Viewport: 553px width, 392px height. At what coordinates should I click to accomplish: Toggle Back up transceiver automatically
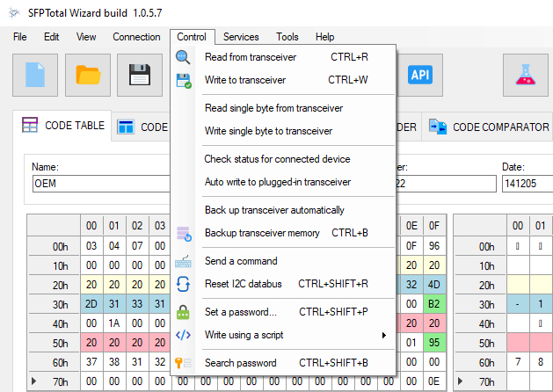pyautogui.click(x=283, y=210)
